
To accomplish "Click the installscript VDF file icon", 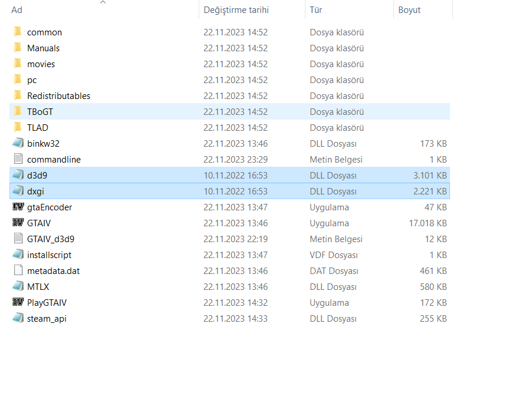I will click(x=18, y=255).
